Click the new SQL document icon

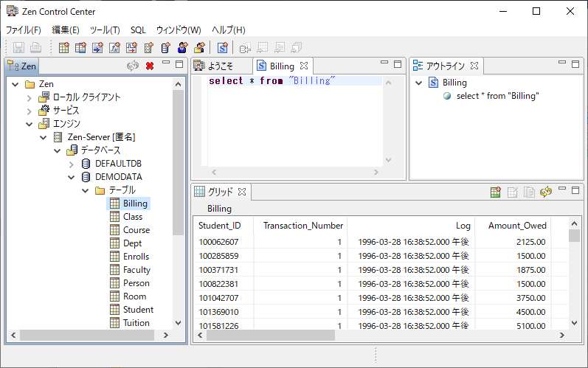click(221, 49)
